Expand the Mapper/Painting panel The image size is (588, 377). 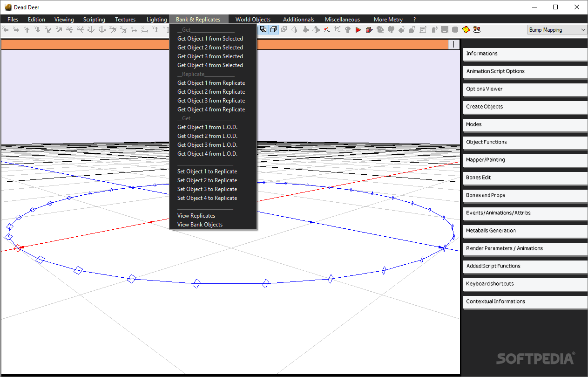tap(525, 160)
